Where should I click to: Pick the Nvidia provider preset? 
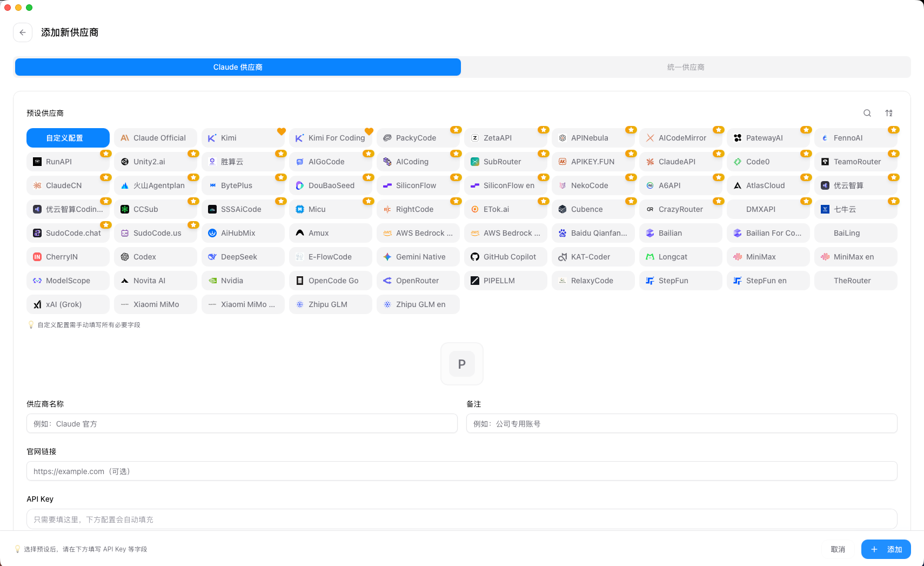(243, 281)
